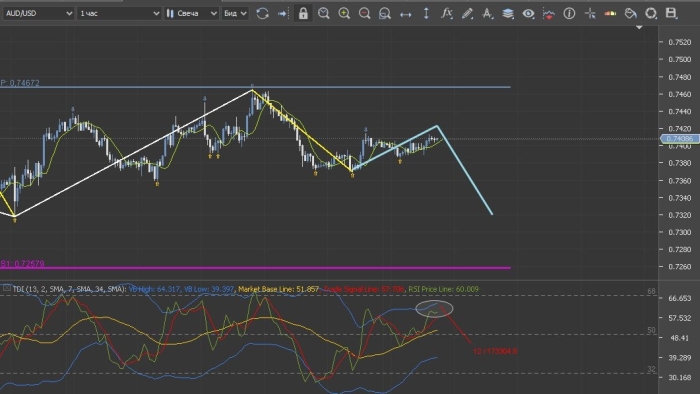Open the fx indicators tool
Image resolution: width=700 pixels, height=394 pixels.
[x=446, y=13]
